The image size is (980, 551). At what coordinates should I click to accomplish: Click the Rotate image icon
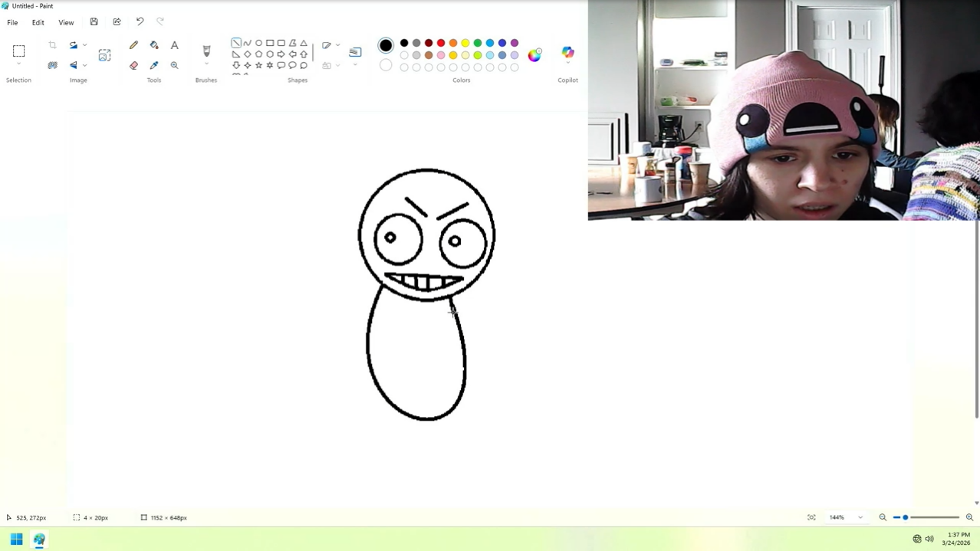tap(74, 46)
